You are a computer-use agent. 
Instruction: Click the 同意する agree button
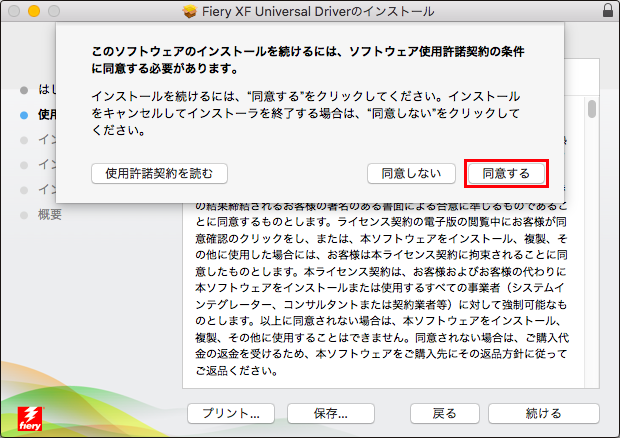[506, 174]
